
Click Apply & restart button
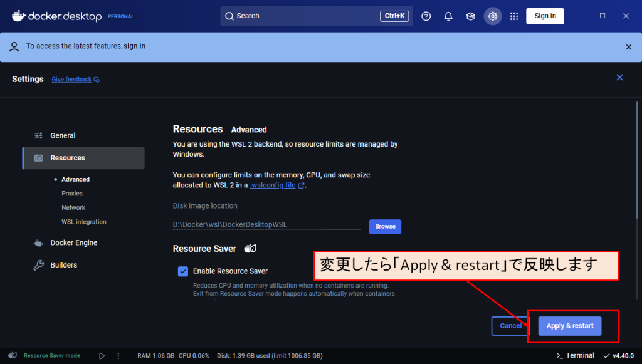coord(569,326)
